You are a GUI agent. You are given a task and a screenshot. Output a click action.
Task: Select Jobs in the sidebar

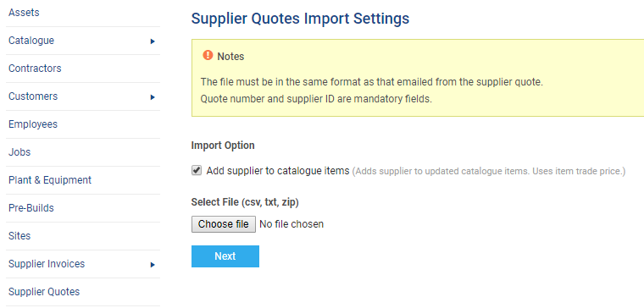19,152
